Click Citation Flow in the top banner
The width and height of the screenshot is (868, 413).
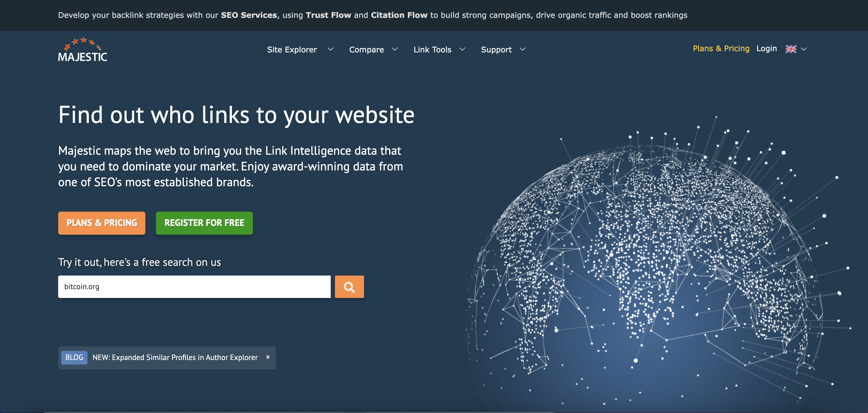pyautogui.click(x=399, y=15)
